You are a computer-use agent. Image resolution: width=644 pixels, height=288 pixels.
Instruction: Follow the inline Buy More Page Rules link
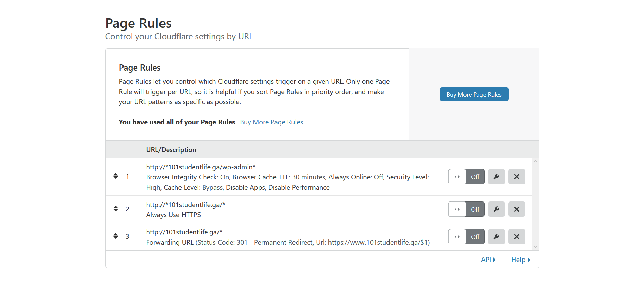pos(272,122)
